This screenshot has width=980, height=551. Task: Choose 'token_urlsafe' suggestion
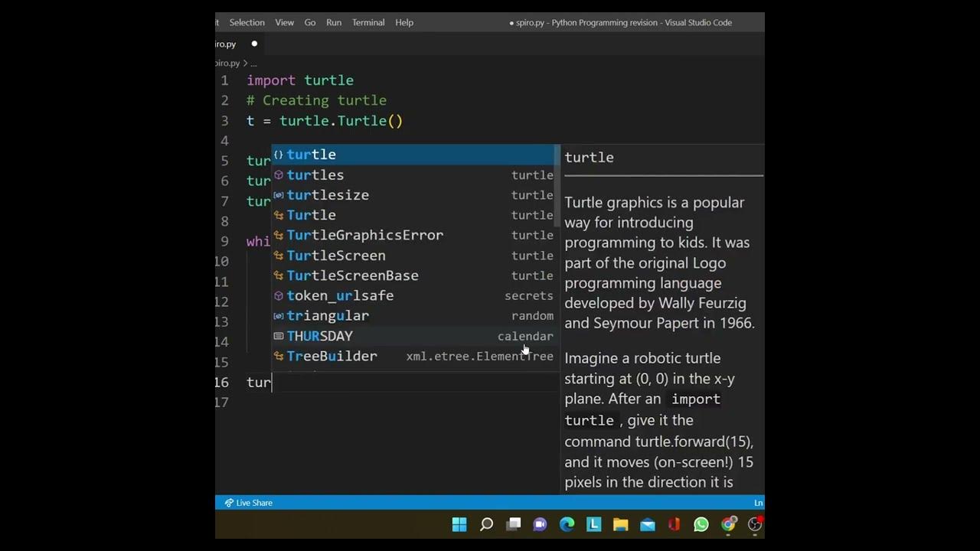(416, 295)
